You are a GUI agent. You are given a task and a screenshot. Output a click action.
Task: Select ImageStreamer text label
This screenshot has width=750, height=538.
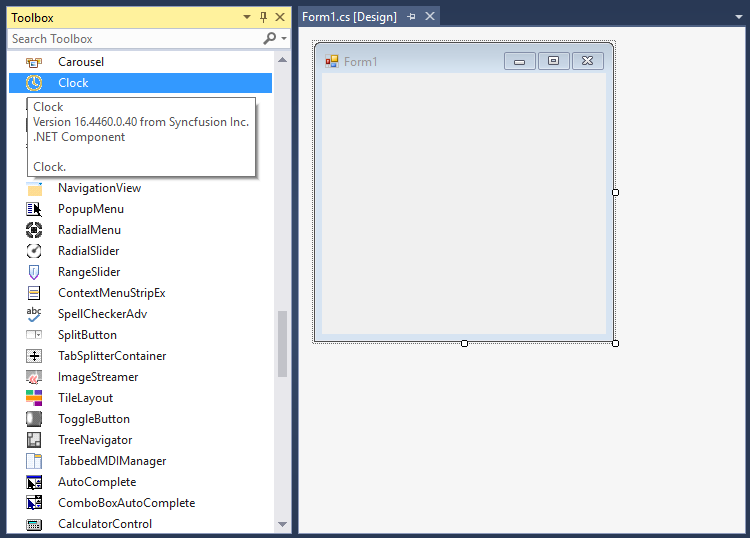coord(98,377)
